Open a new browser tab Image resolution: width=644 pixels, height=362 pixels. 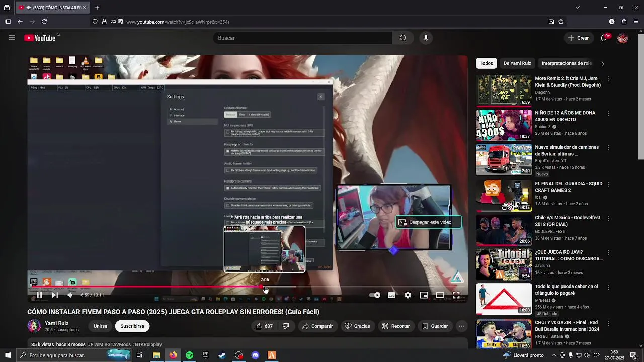pos(97,8)
